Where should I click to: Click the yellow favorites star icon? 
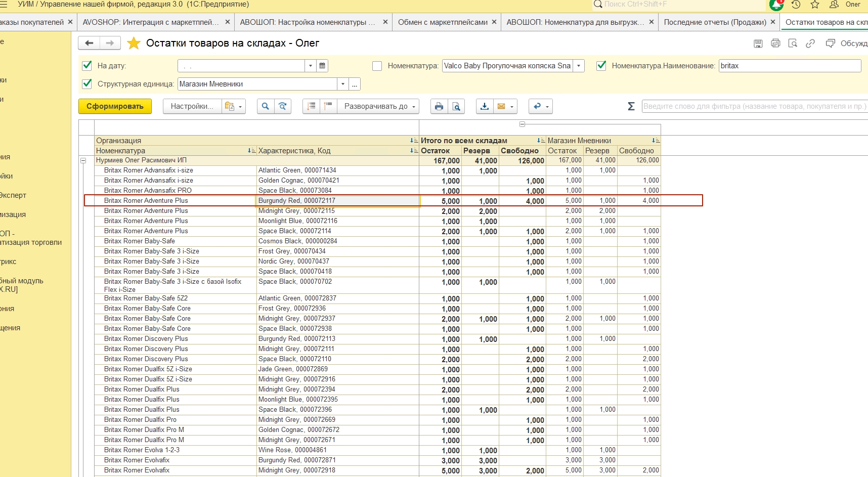tap(134, 44)
